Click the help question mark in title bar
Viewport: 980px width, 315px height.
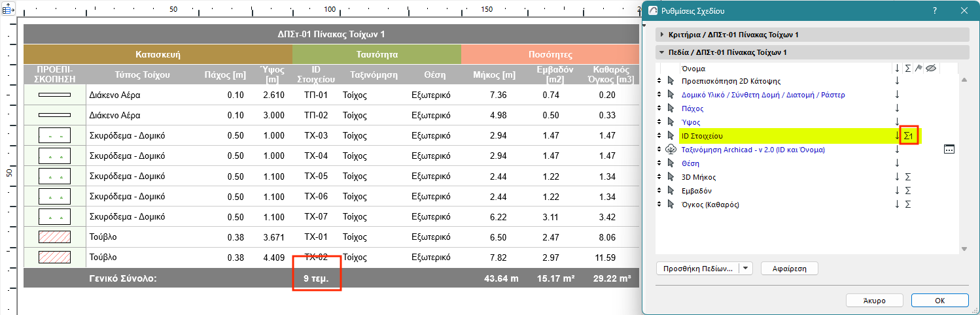pyautogui.click(x=936, y=11)
